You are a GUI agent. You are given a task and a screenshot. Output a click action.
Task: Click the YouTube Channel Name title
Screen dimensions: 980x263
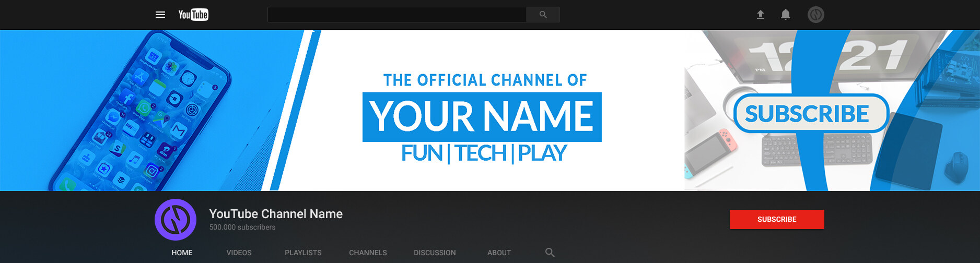click(276, 214)
